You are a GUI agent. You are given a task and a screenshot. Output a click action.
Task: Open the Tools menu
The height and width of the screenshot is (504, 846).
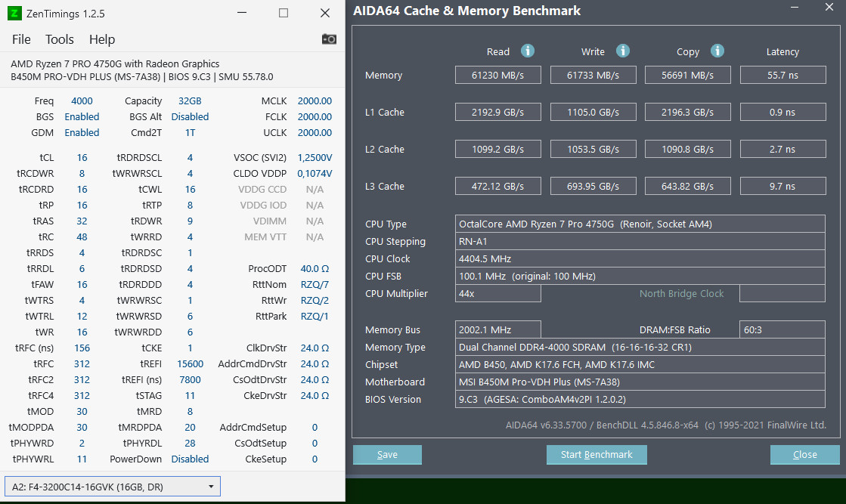coord(60,39)
